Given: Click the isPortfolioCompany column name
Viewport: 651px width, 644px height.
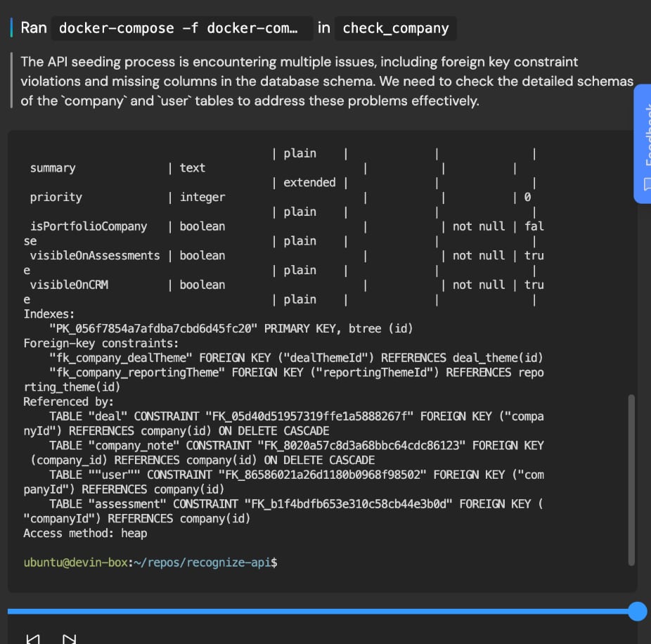Looking at the screenshot, I should click(x=89, y=226).
